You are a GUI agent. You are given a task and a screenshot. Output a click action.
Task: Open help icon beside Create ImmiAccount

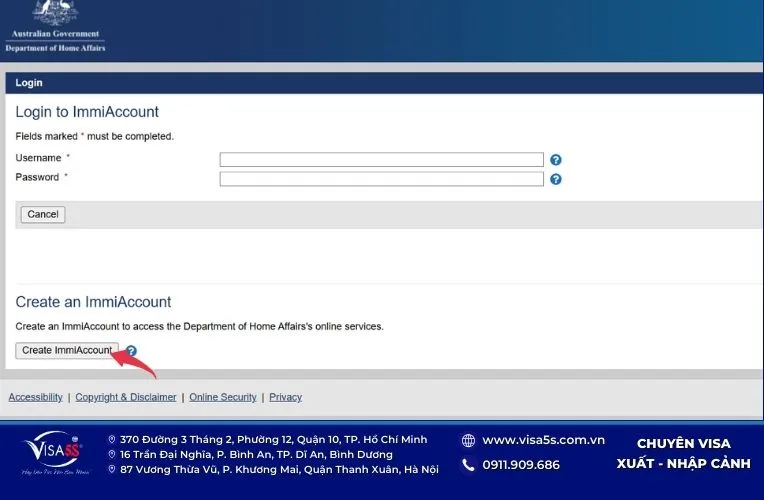pos(131,351)
